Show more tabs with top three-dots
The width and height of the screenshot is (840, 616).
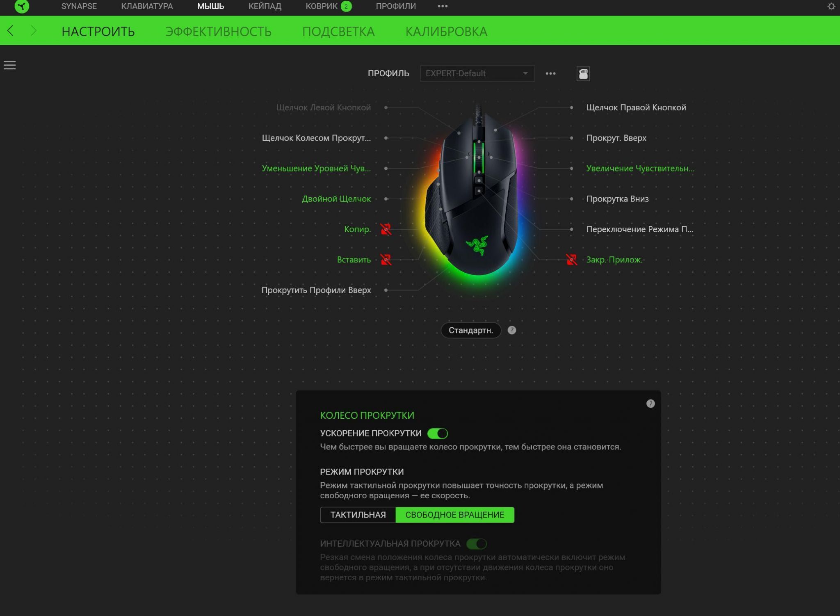443,6
